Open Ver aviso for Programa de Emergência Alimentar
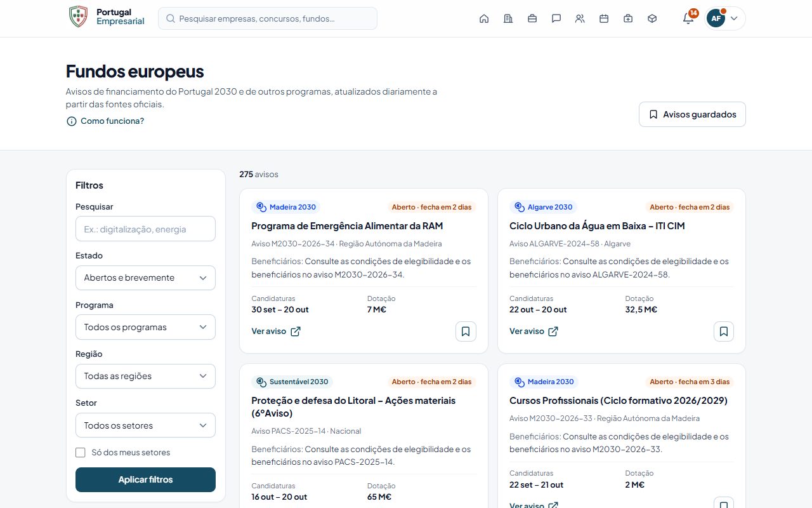 pyautogui.click(x=276, y=331)
